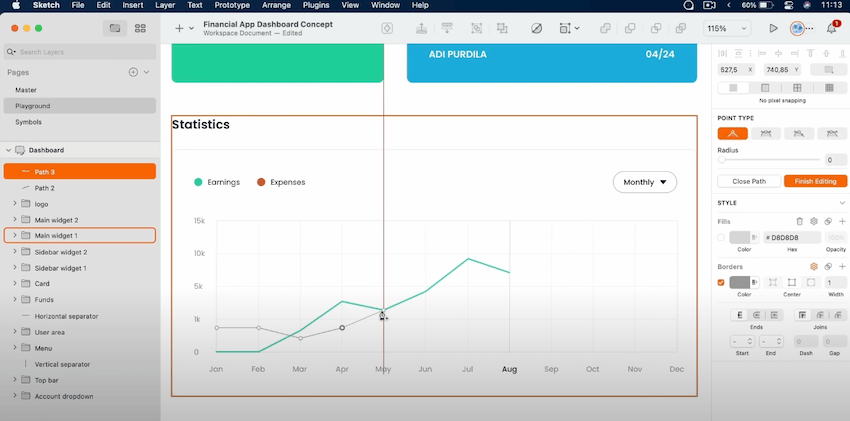The height and width of the screenshot is (421, 850).
Task: Delete fill using the trash icon
Action: [x=799, y=221]
